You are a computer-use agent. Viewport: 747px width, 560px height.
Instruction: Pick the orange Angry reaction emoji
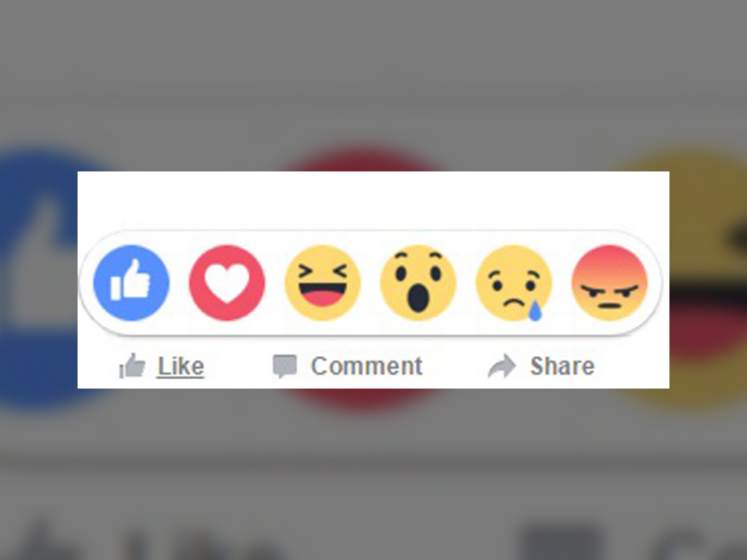click(x=609, y=283)
